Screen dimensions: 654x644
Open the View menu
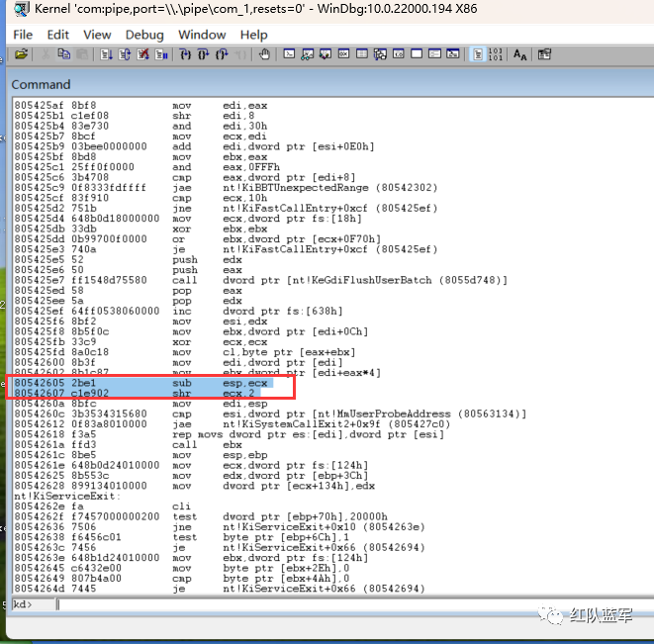(x=97, y=35)
